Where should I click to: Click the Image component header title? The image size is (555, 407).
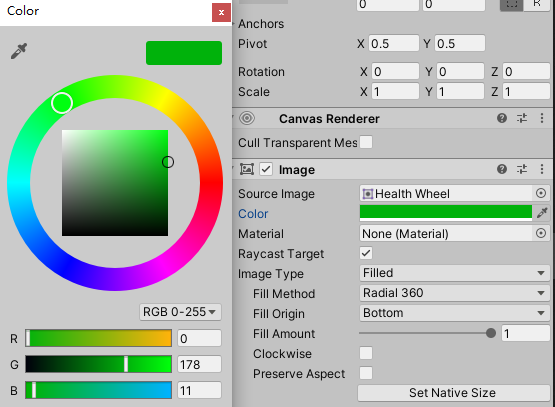pos(297,170)
